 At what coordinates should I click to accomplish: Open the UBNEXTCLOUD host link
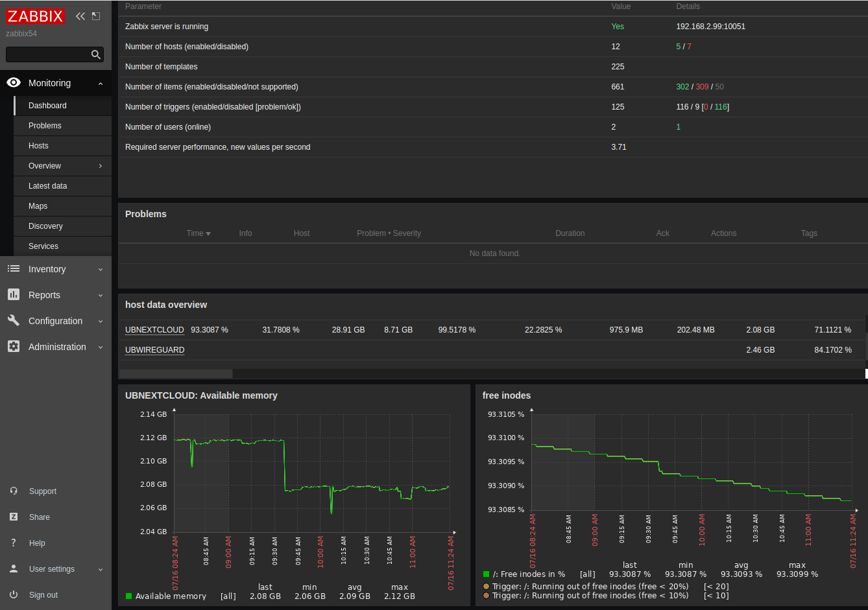[x=154, y=330]
